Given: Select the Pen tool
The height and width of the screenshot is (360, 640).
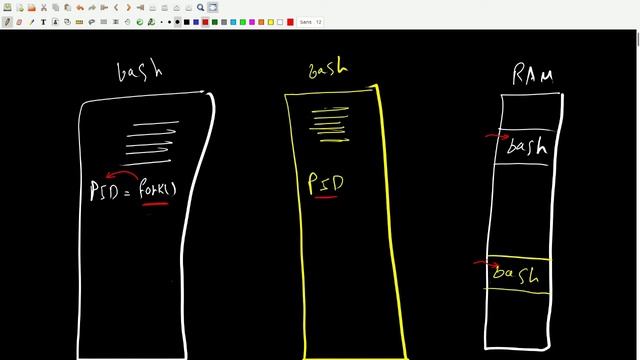Looking at the screenshot, I should coord(7,22).
